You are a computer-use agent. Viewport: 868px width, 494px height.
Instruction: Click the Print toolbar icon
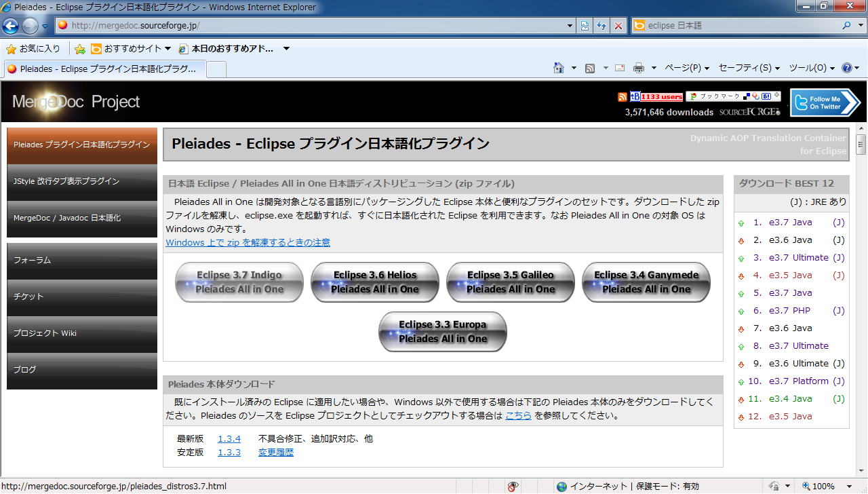638,68
